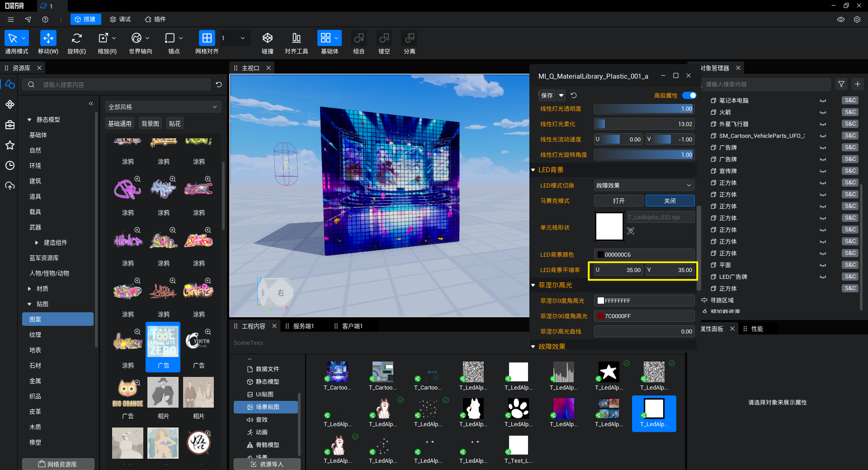
Task: Toggle visibility of 火箭 object
Action: (x=823, y=113)
